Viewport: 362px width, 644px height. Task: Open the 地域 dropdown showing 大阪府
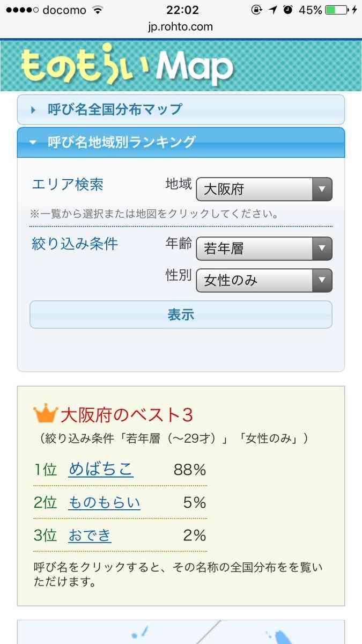click(x=264, y=189)
